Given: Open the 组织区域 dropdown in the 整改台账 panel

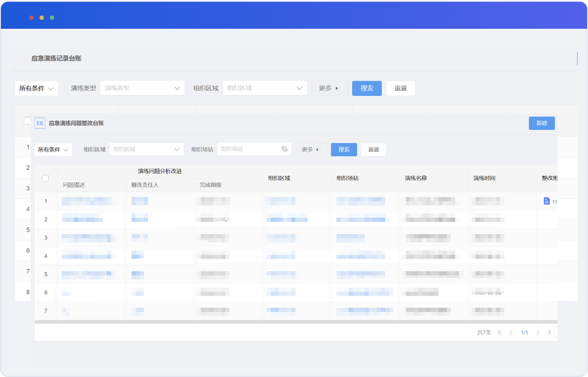Looking at the screenshot, I should click(146, 149).
